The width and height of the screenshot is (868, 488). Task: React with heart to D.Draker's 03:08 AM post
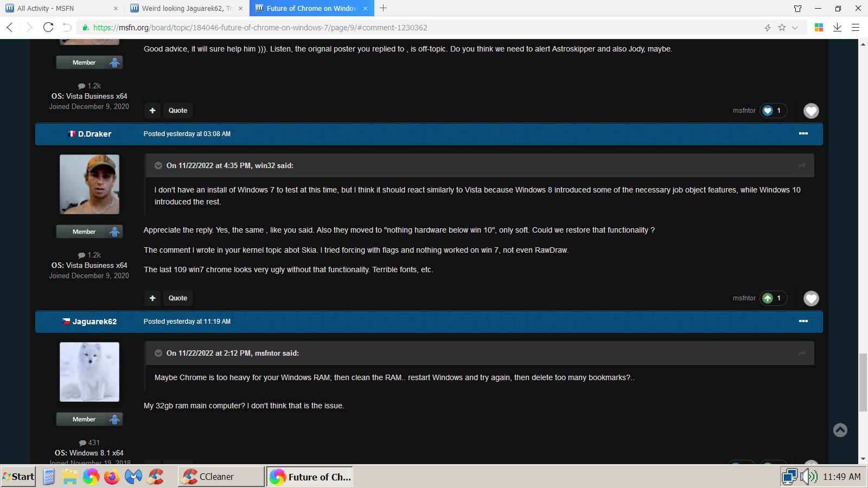811,298
